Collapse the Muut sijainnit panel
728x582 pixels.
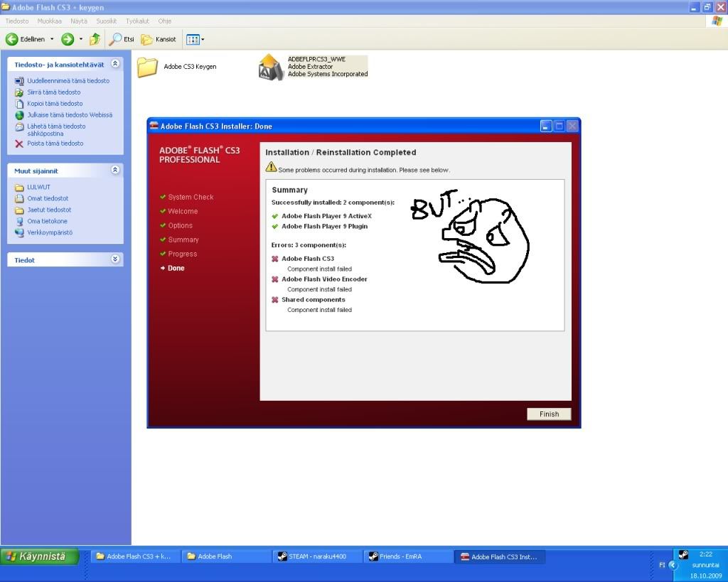coord(115,170)
